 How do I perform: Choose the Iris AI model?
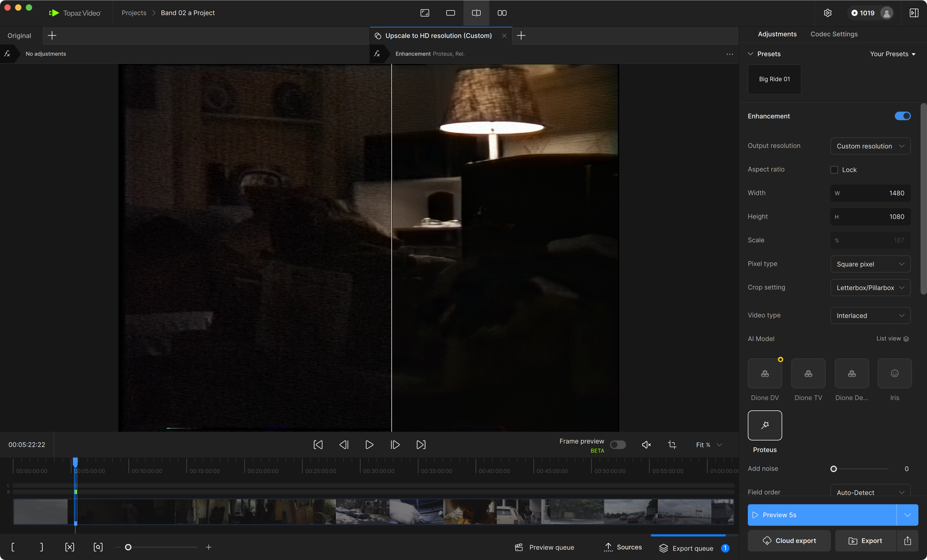894,373
